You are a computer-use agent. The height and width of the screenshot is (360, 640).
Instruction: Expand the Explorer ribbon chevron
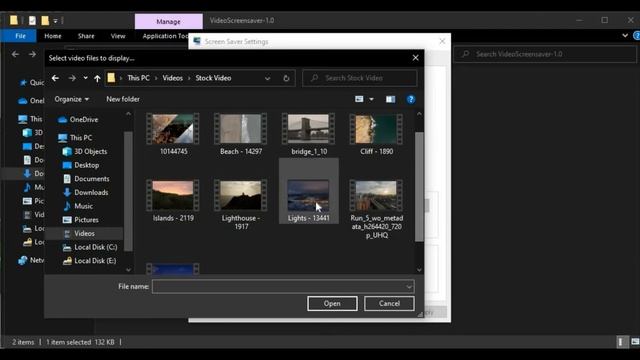[x=625, y=36]
